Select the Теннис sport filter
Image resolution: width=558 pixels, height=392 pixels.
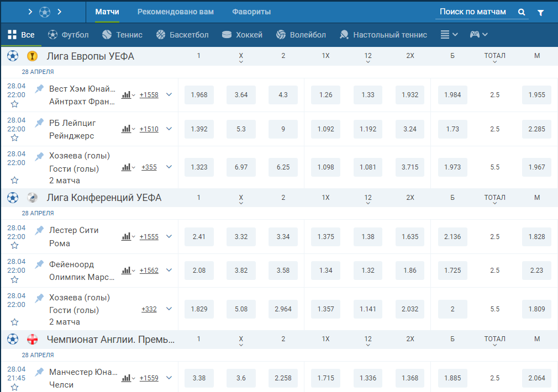click(x=122, y=34)
